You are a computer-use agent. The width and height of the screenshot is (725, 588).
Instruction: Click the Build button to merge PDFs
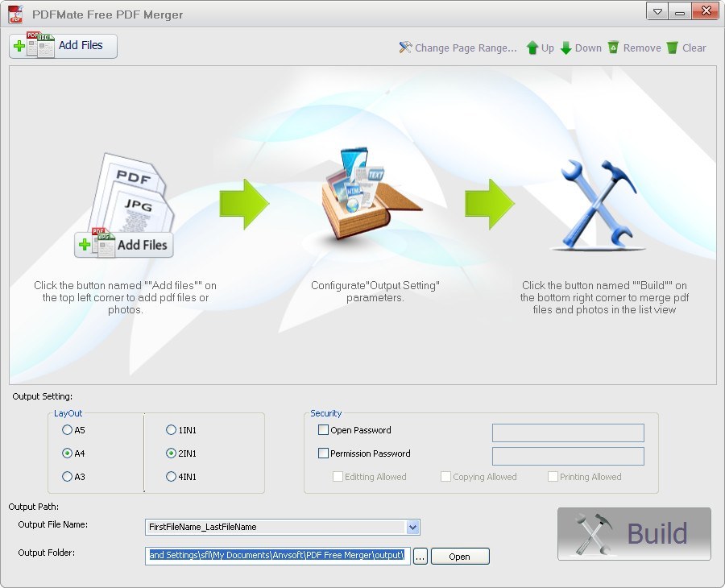pos(633,533)
